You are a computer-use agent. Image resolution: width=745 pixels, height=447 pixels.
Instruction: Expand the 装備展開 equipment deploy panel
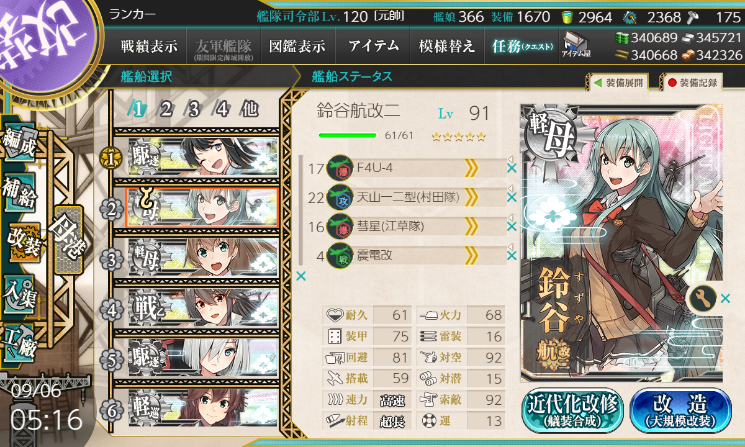[619, 83]
